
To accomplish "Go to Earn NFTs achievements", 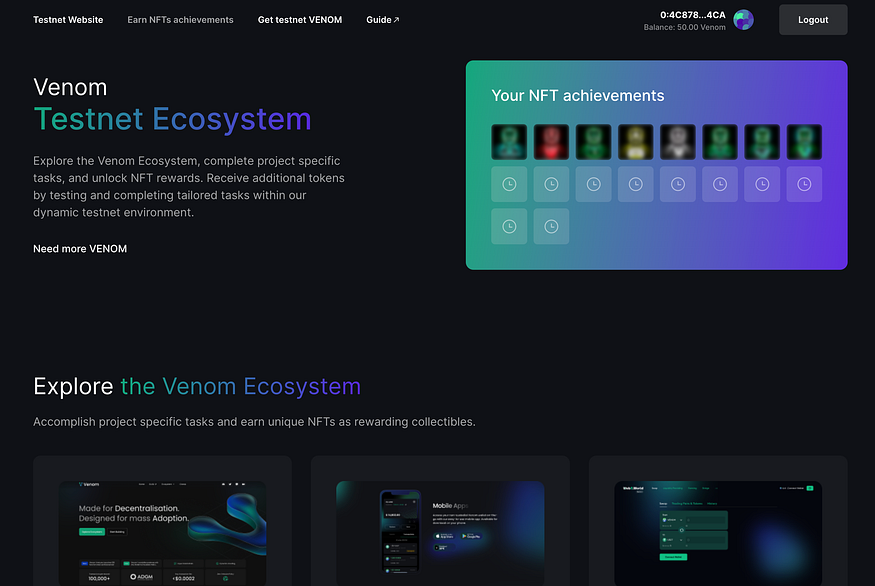I will coord(180,20).
